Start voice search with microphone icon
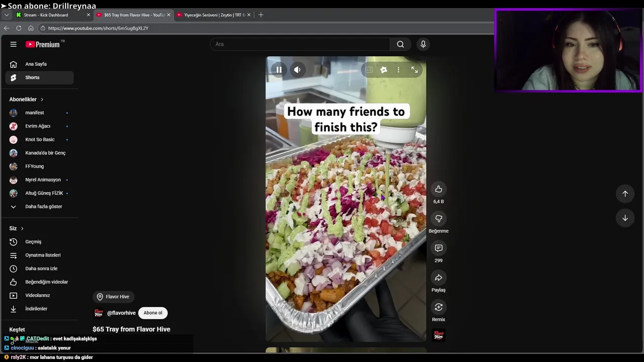Viewport: 644px width, 362px height. pos(423,44)
